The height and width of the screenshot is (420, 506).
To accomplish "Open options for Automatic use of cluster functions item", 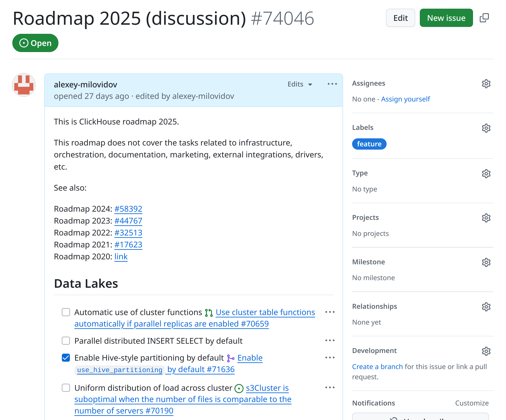I will (x=330, y=312).
